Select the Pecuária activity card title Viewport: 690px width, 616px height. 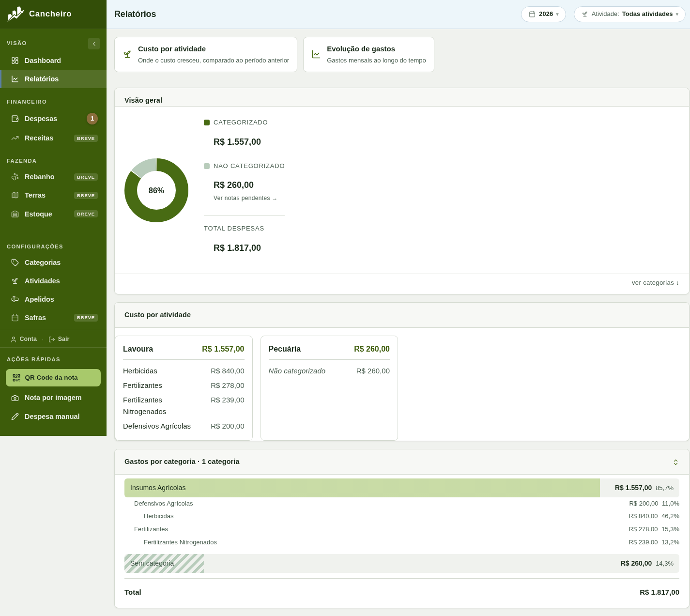tap(285, 349)
